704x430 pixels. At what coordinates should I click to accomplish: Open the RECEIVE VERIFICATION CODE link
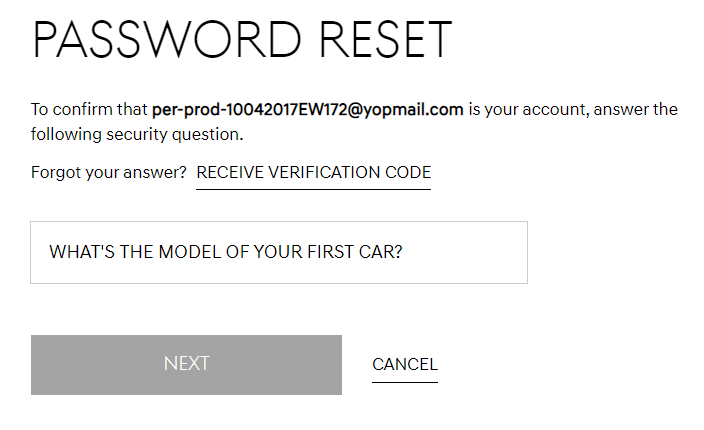[x=313, y=173]
